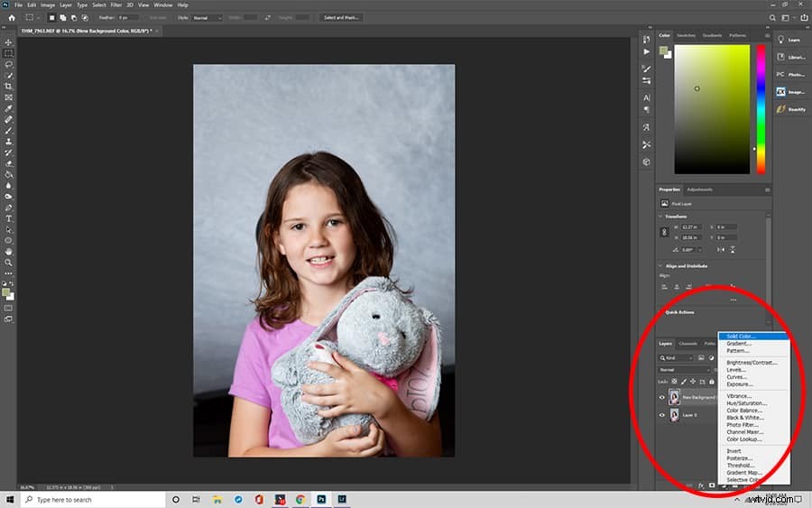
Task: Collapse the Transform section
Action: click(x=660, y=217)
